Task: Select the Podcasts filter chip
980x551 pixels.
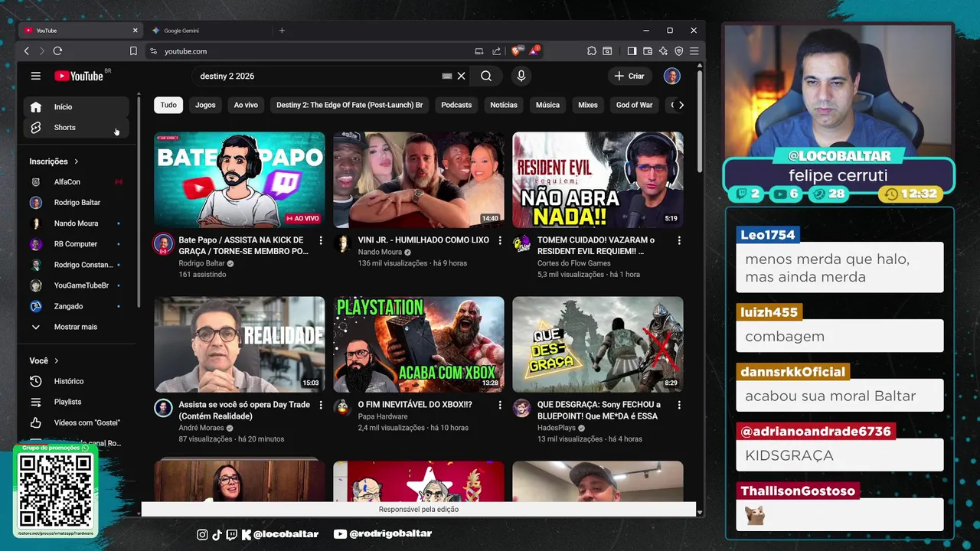Action: point(456,105)
